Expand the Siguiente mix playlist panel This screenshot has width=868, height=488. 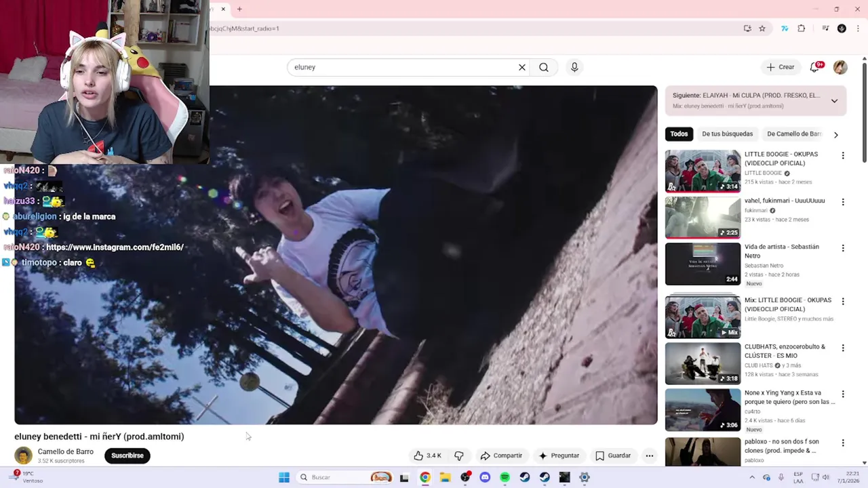[834, 100]
